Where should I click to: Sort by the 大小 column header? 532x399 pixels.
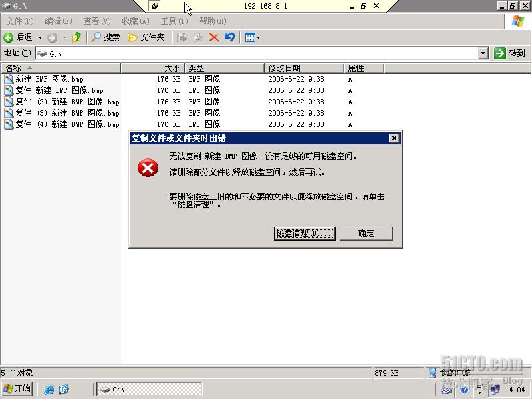click(x=152, y=68)
